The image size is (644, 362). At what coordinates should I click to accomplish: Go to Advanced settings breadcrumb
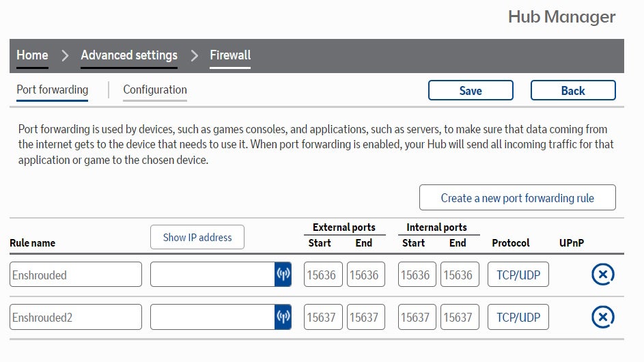(x=129, y=55)
